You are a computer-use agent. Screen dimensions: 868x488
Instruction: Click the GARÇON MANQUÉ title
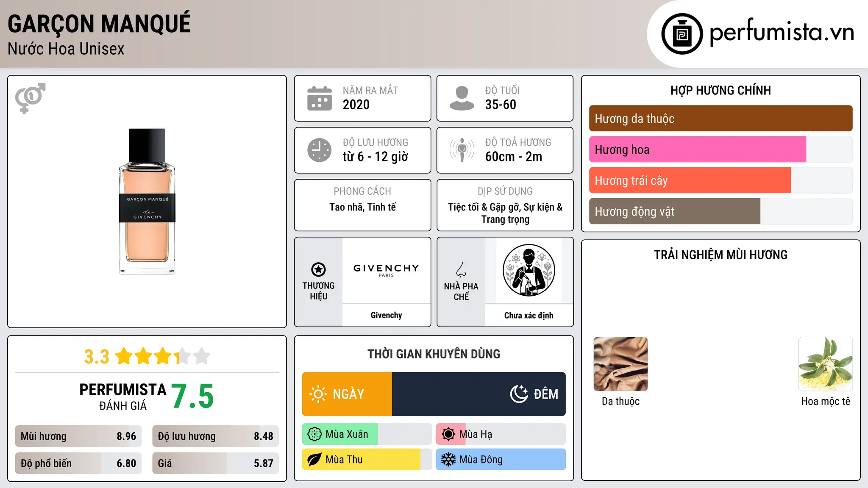tap(99, 24)
